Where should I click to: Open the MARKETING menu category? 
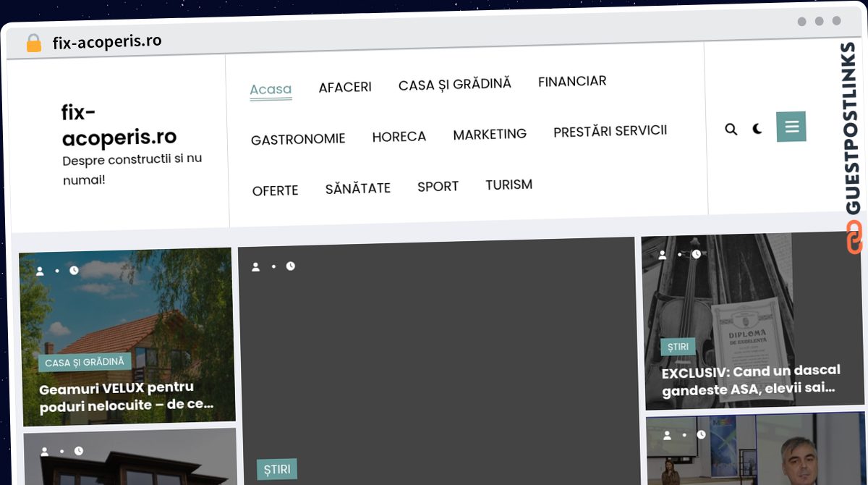point(490,135)
